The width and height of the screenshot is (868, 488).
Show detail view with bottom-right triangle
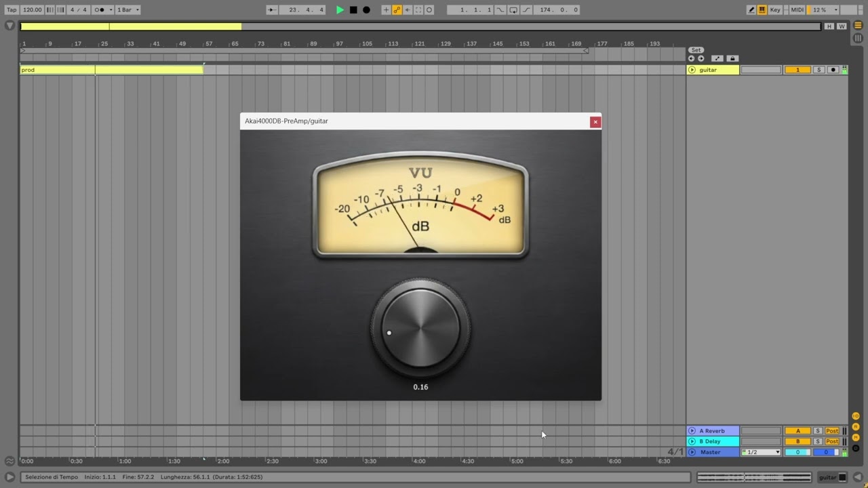(x=858, y=477)
